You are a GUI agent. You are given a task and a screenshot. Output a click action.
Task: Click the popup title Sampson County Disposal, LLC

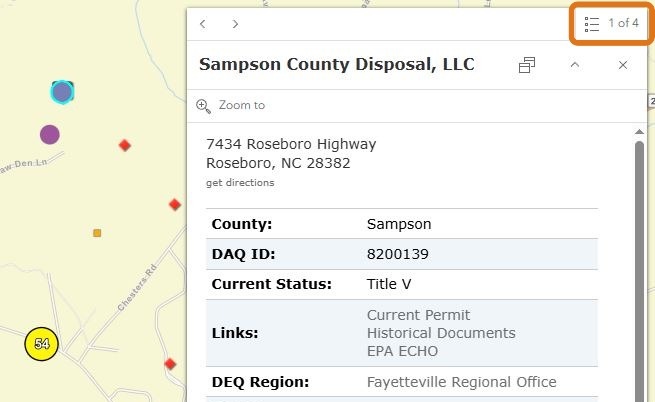pos(337,65)
